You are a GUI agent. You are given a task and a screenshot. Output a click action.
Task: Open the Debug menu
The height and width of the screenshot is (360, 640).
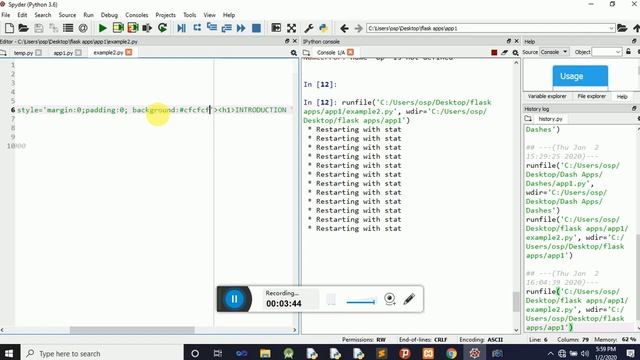tap(109, 15)
